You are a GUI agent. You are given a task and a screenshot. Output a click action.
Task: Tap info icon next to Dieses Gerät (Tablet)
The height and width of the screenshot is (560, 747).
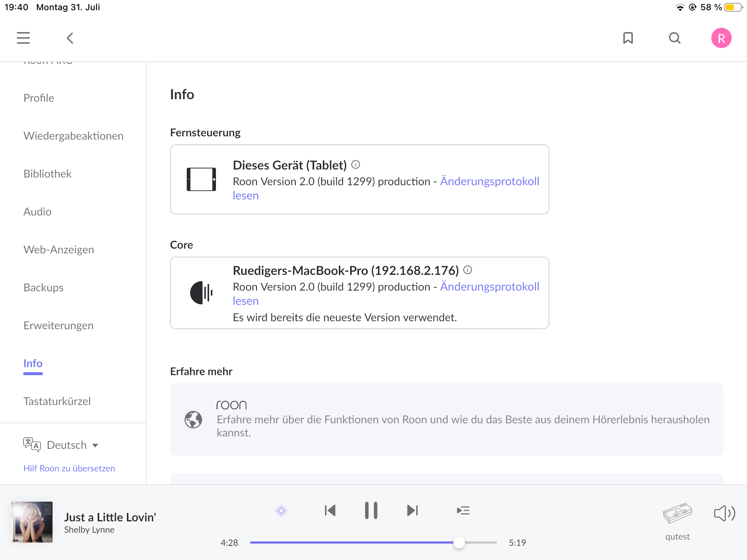[356, 165]
